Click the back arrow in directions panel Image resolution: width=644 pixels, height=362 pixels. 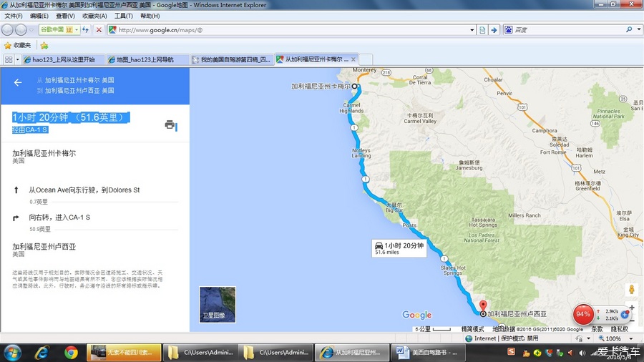[18, 82]
